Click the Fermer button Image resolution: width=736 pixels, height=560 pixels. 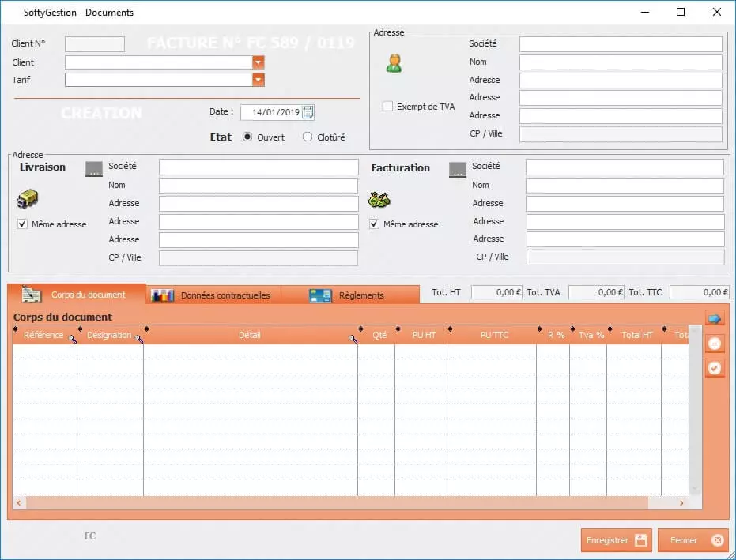(x=693, y=540)
